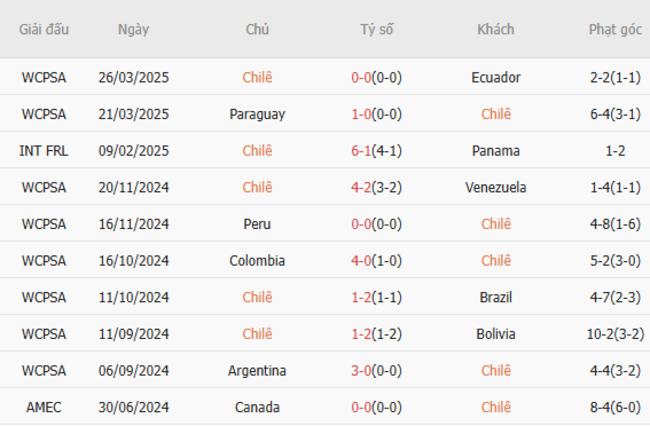Click the INT FRL league label
650x426 pixels.
pos(44,151)
